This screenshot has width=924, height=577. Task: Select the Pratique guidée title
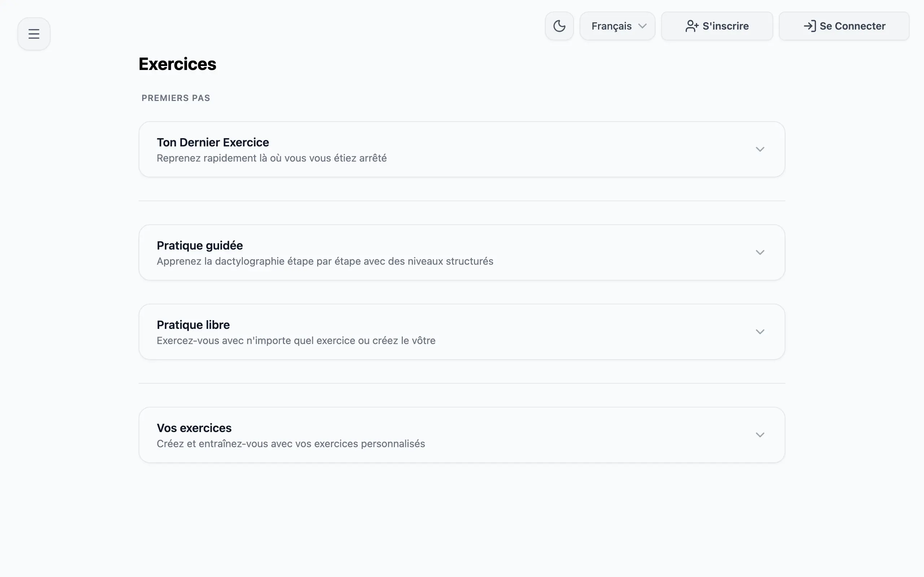[x=200, y=245]
